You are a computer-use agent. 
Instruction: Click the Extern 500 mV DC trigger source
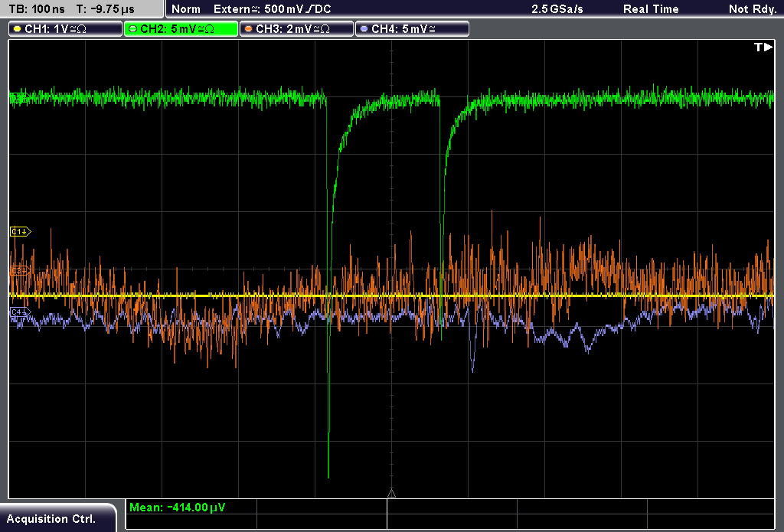tap(273, 9)
